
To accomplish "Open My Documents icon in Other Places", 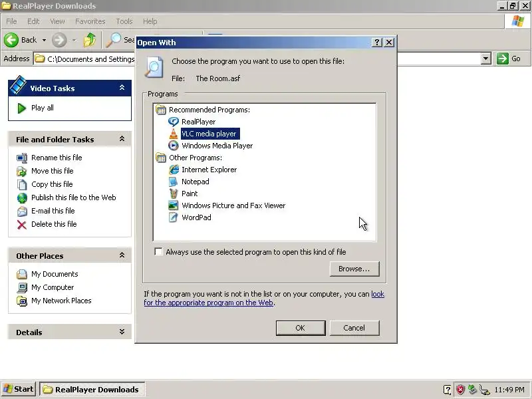I will [22, 274].
